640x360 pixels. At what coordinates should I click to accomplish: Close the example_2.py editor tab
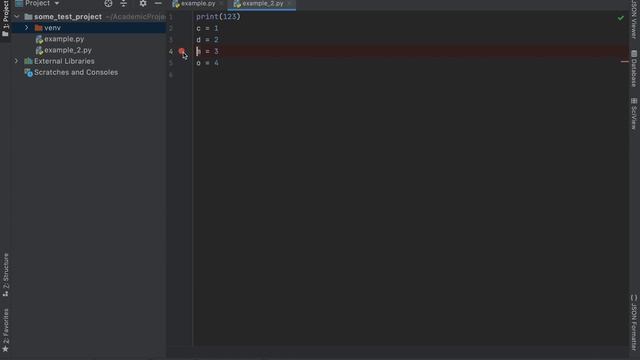coord(289,4)
